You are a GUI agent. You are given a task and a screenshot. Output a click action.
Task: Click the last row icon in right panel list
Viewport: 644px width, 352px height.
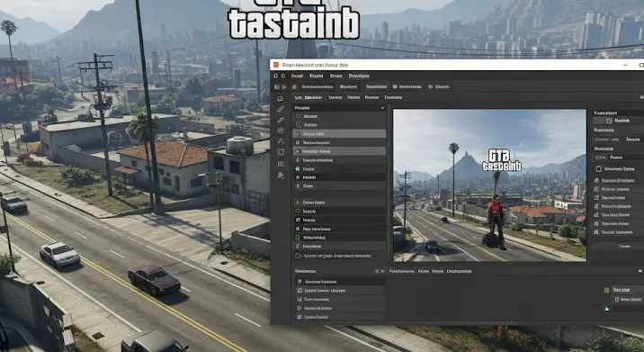point(596,232)
